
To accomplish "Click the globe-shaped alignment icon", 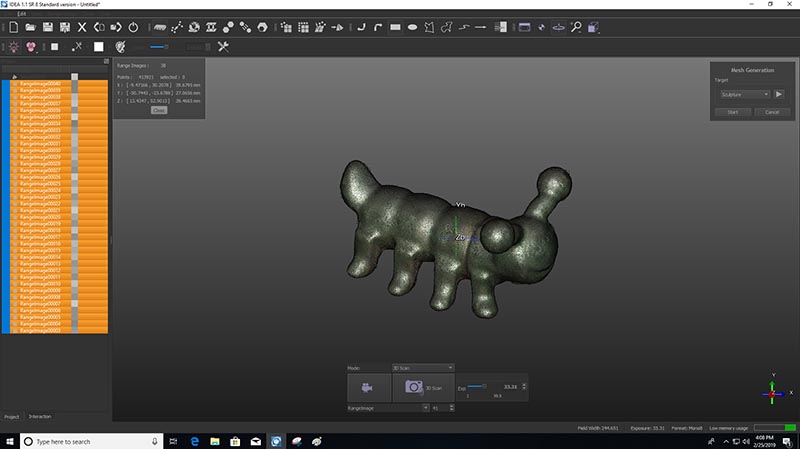I will tap(194, 27).
